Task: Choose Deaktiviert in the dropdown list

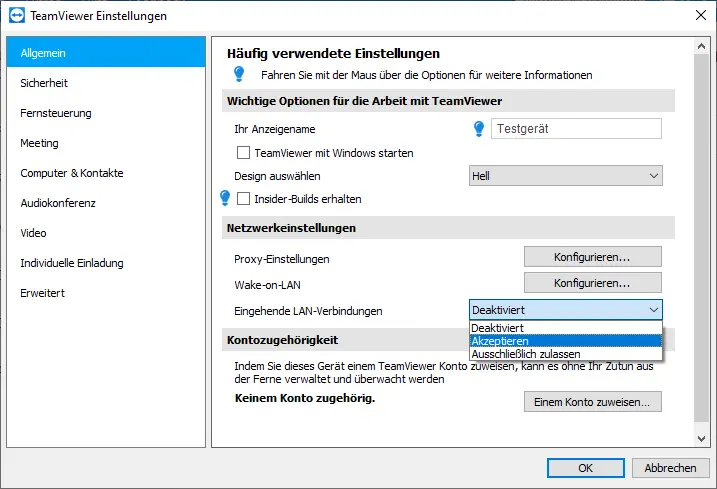Action: 566,328
